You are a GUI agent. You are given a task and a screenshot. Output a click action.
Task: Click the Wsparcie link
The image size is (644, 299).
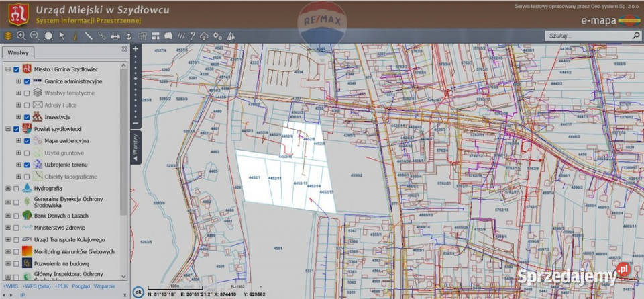103,286
